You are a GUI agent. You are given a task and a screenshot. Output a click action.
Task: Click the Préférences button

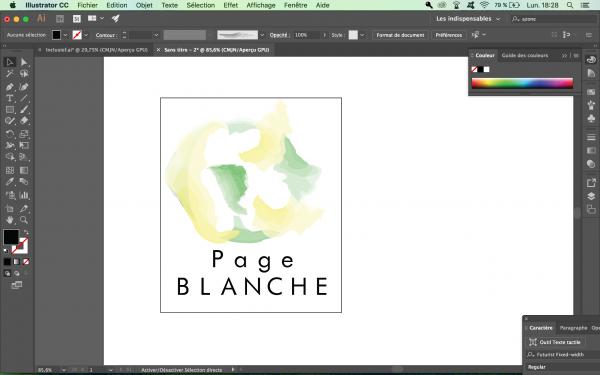coord(448,35)
